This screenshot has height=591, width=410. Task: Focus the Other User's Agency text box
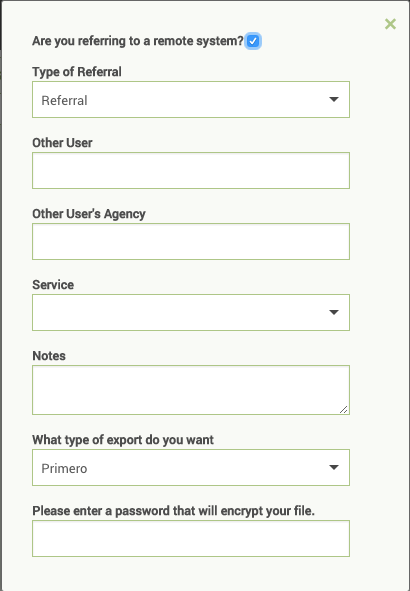[191, 242]
